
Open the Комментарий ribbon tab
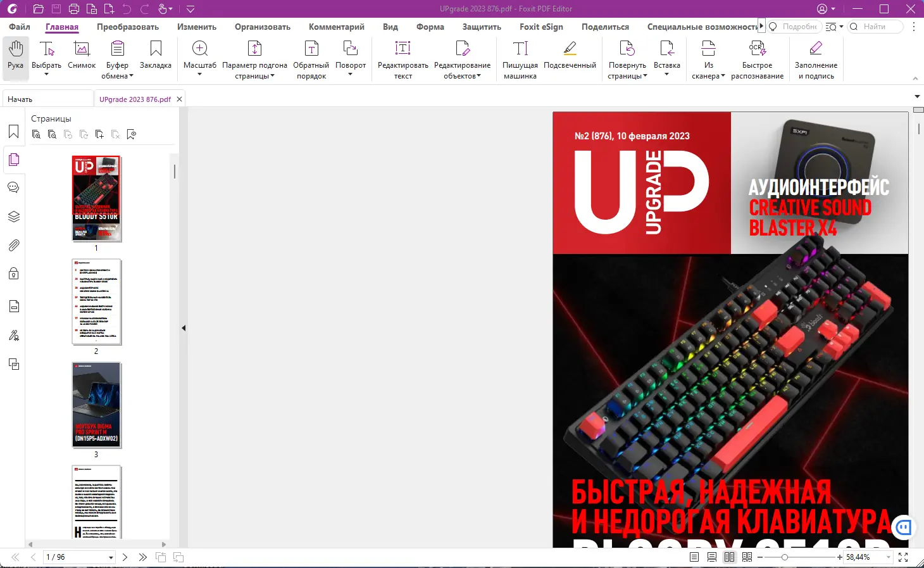click(337, 27)
